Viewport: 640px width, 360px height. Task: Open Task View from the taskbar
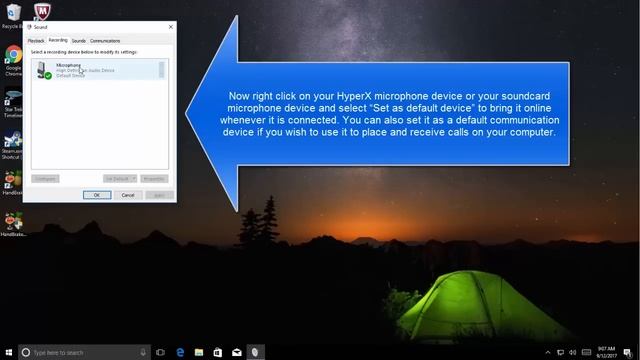click(x=160, y=352)
